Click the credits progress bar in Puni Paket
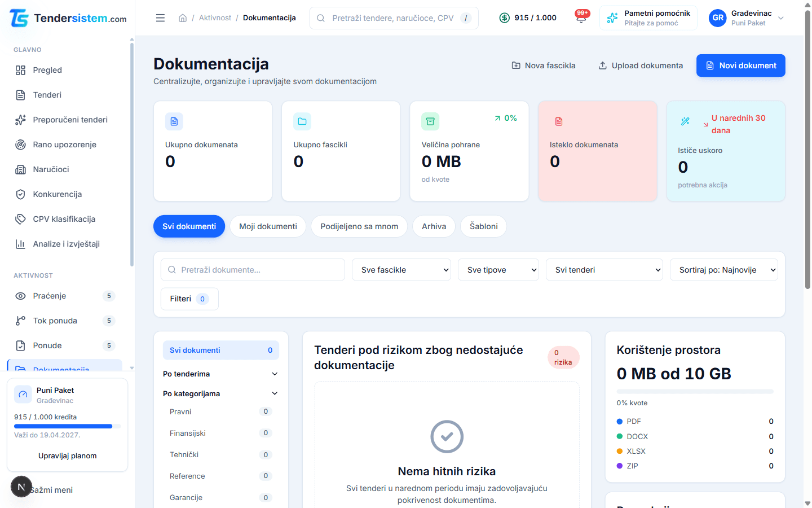Screen dimensions: 812x508 68,426
